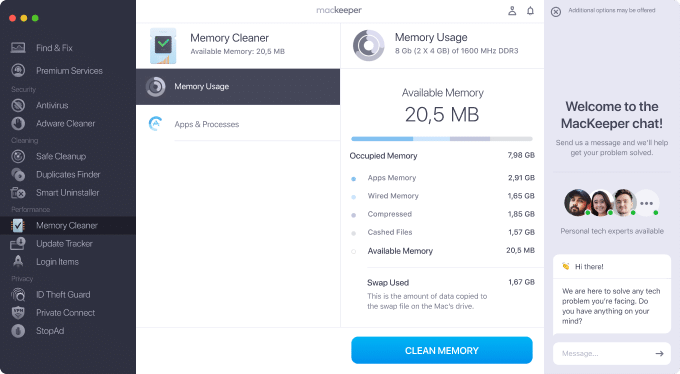
Task: Open the ID Theft Guard fingerprint icon
Action: pyautogui.click(x=18, y=295)
